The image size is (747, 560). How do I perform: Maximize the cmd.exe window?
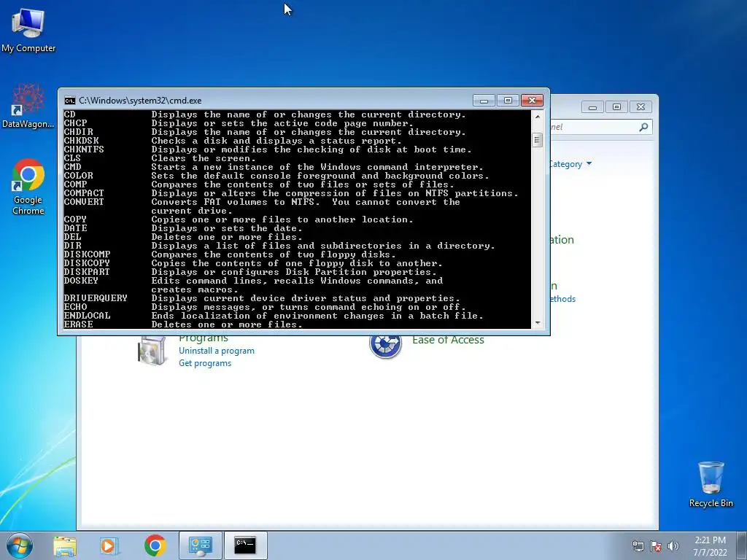pyautogui.click(x=508, y=101)
